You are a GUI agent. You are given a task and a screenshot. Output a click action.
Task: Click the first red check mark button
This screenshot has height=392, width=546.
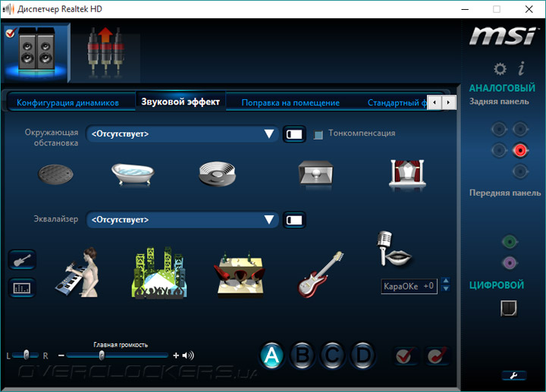tap(405, 356)
